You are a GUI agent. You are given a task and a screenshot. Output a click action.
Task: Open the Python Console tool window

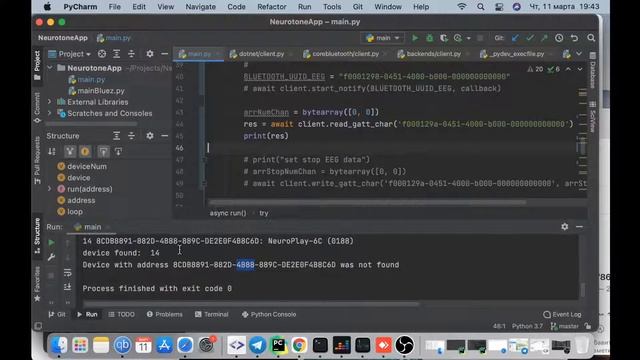(x=269, y=314)
